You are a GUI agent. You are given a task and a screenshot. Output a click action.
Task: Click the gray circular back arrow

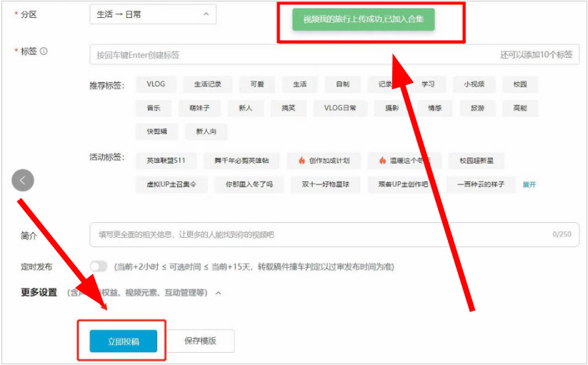pos(23,180)
